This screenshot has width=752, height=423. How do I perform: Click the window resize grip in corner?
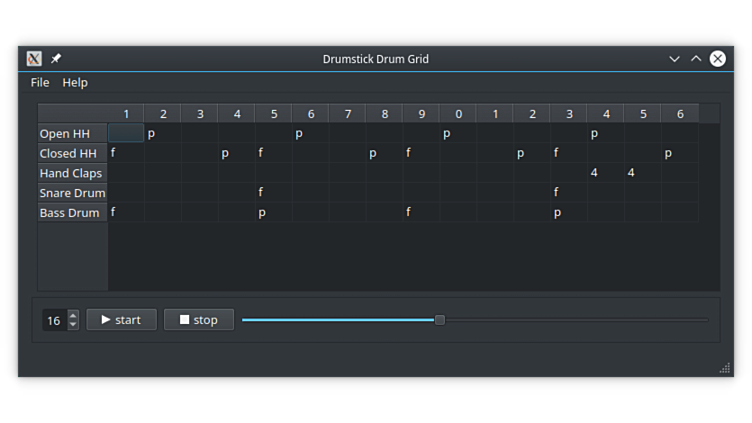[724, 369]
